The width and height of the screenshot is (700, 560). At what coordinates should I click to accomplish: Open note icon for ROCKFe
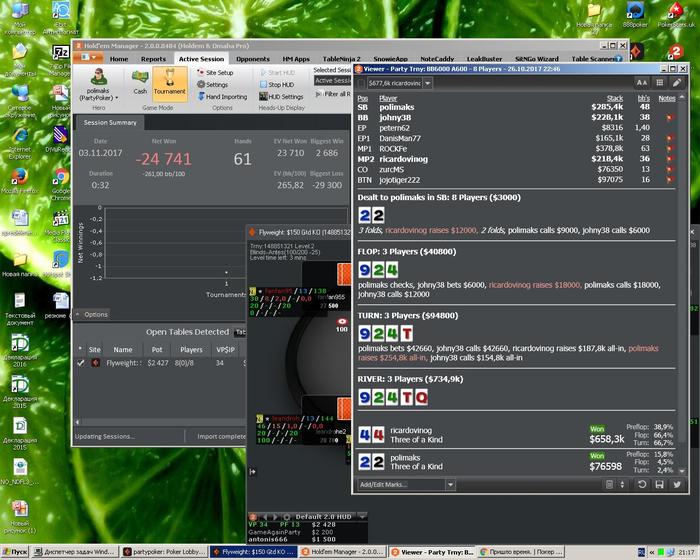(669, 149)
